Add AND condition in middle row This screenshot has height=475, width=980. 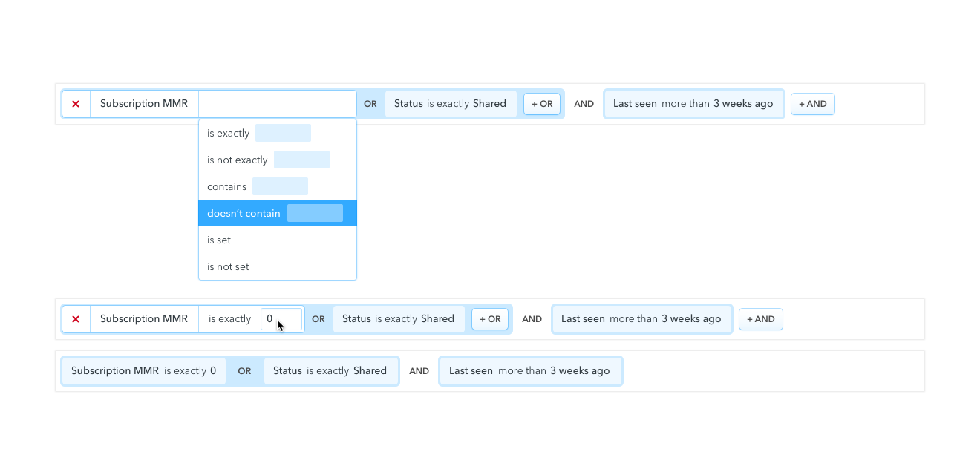pos(760,319)
